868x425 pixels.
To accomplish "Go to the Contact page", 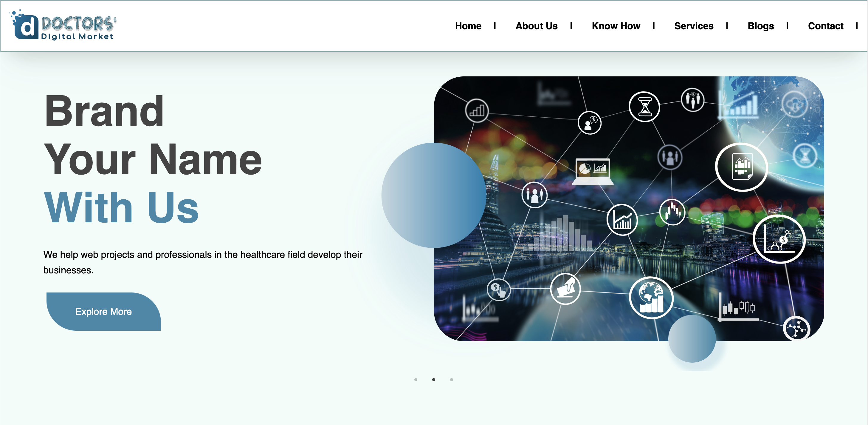I will [826, 26].
